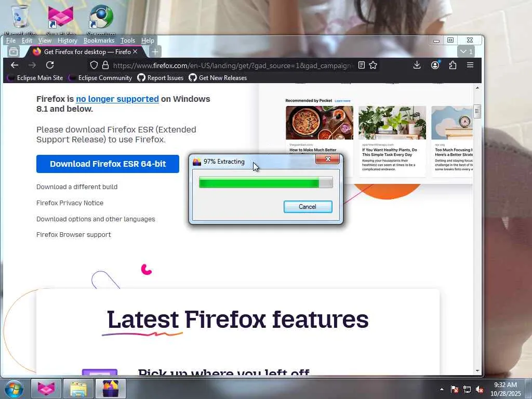Open the Windows Start button

[x=14, y=389]
